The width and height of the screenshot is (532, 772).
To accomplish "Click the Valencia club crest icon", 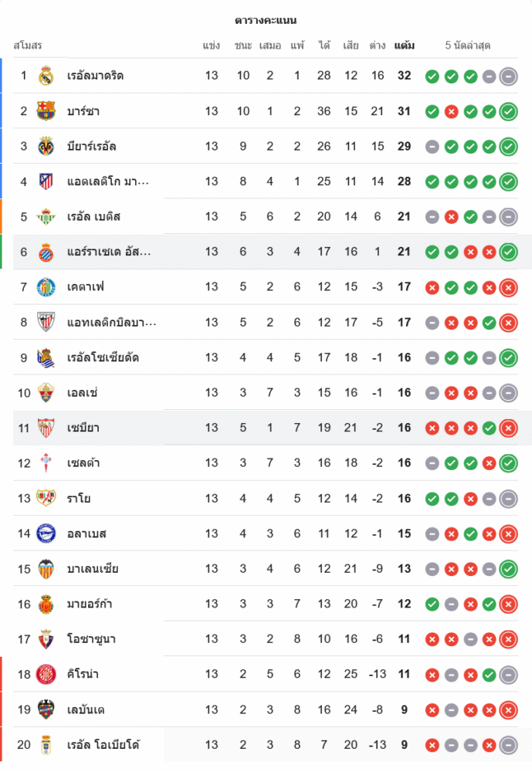I will (x=46, y=569).
